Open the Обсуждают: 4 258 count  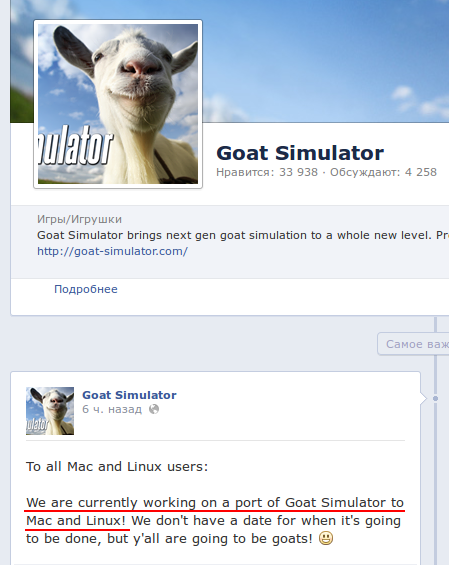(x=383, y=172)
